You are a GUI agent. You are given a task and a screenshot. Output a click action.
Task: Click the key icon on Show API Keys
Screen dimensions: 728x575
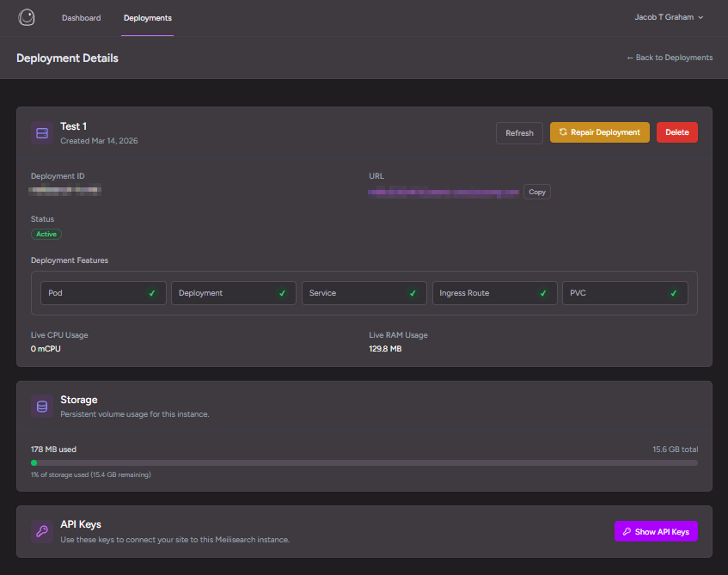[626, 531]
